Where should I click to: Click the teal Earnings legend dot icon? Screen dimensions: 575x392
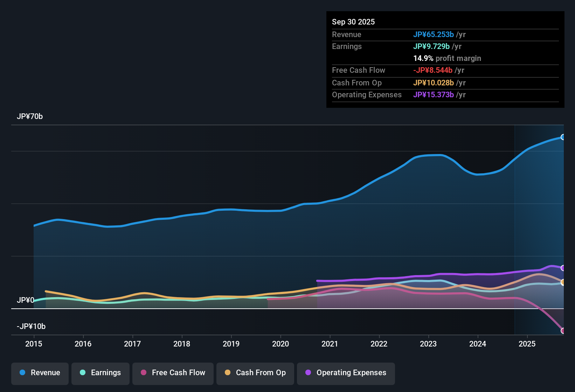(83, 373)
